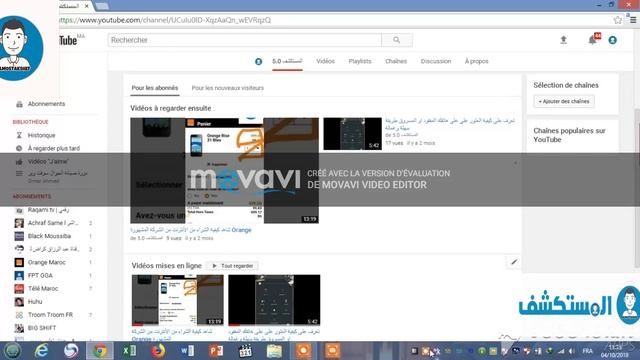Click the YouTube search magnifier button

tap(397, 40)
